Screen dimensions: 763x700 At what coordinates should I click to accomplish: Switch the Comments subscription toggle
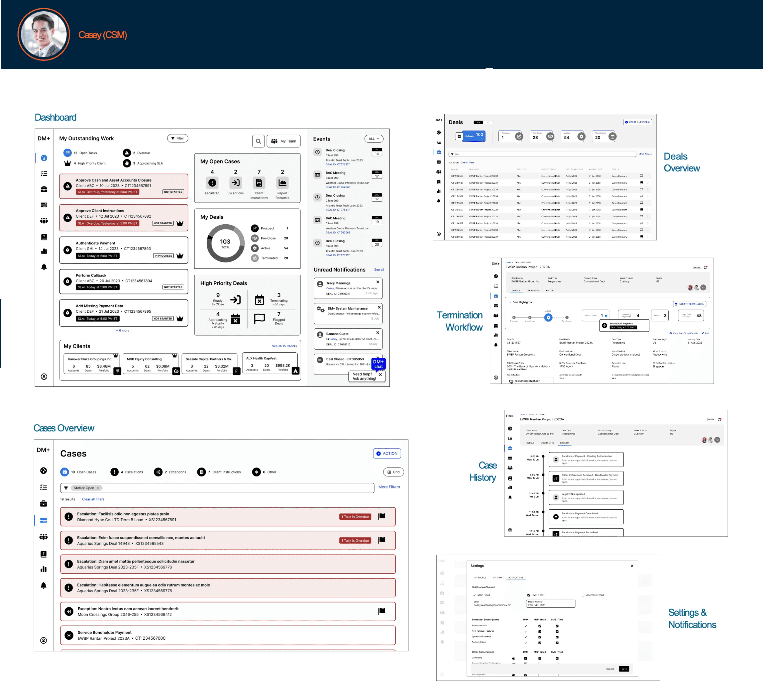click(x=513, y=658)
